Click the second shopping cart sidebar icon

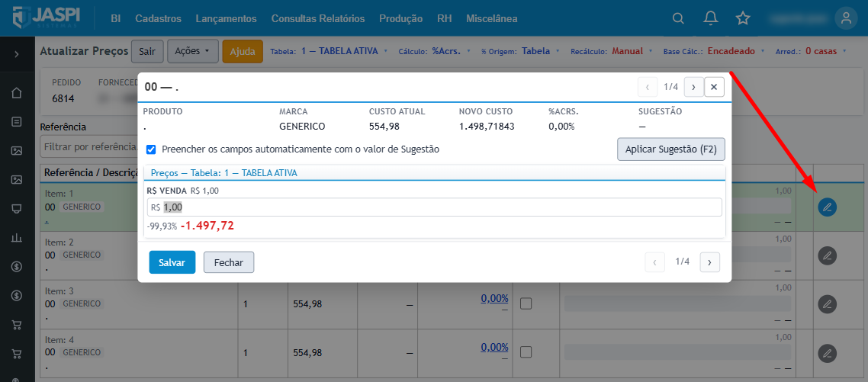click(x=17, y=353)
